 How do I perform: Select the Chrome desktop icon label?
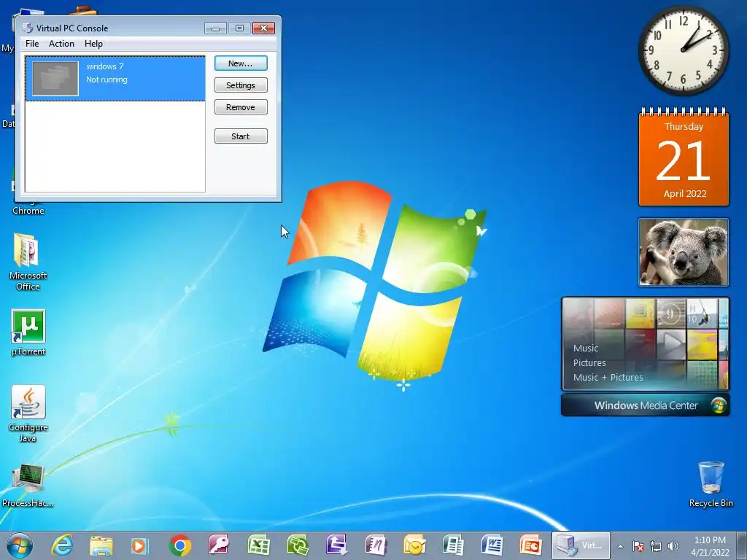pyautogui.click(x=28, y=211)
